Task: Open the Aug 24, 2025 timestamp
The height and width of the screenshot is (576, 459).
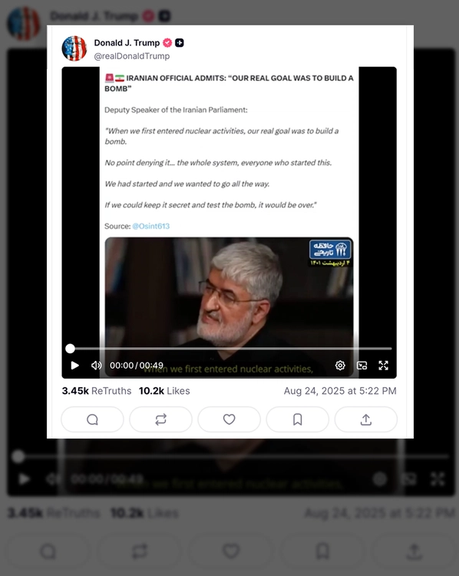Action: coord(340,391)
